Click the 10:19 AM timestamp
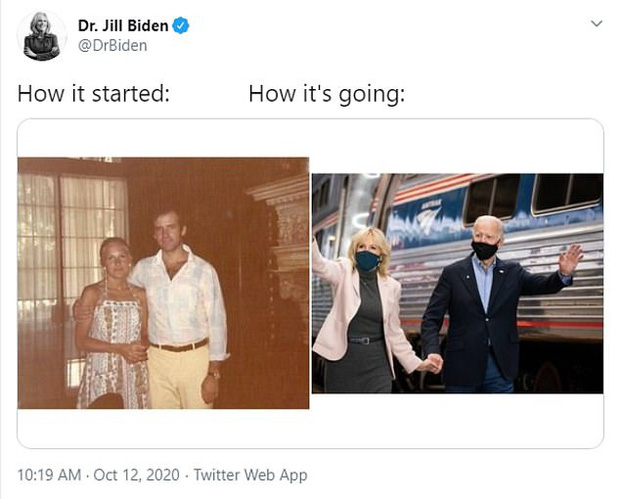 point(49,474)
